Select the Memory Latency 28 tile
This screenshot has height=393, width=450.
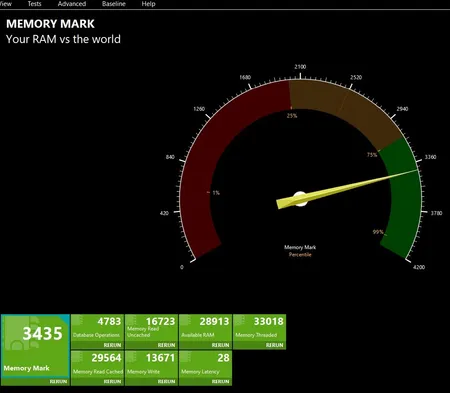click(x=205, y=364)
